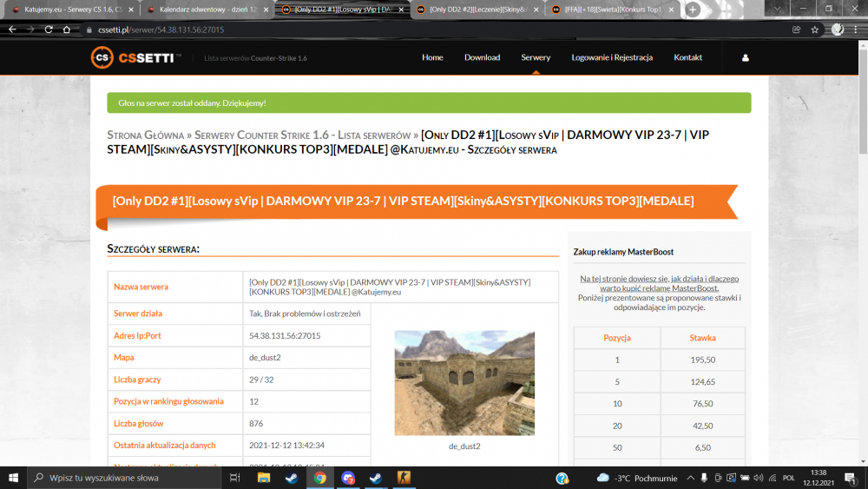Image resolution: width=868 pixels, height=489 pixels.
Task: Go back using browser back arrow
Action: [12, 30]
